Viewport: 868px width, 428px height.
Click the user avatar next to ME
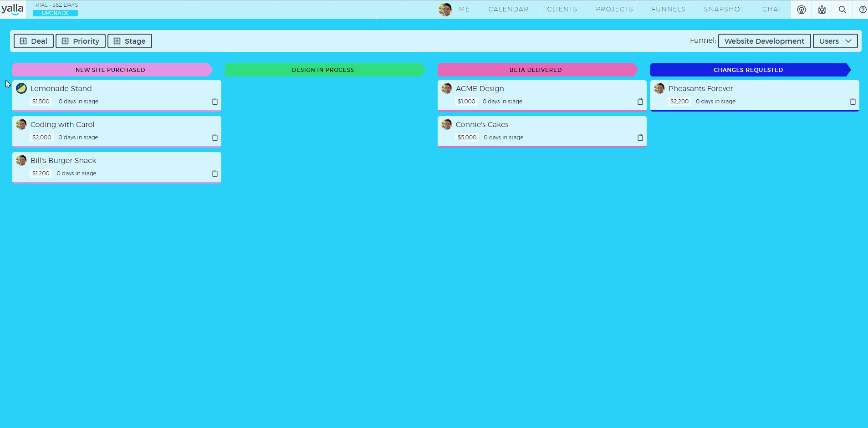coord(445,9)
